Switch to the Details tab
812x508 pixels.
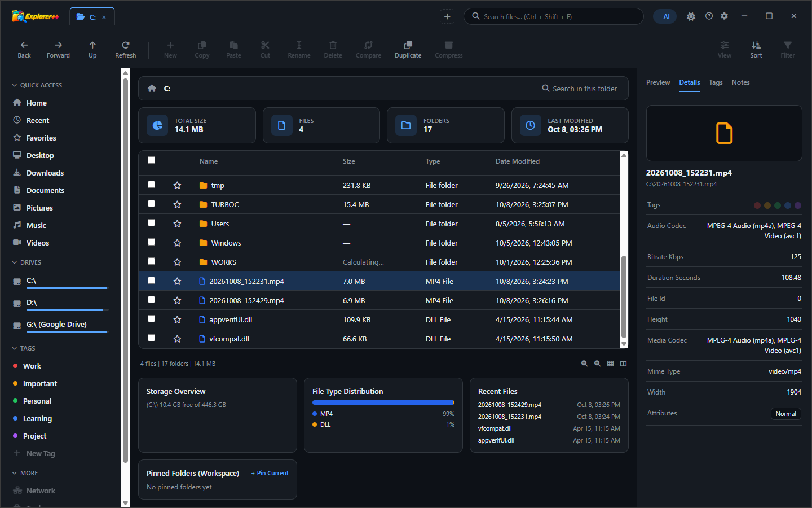point(689,82)
